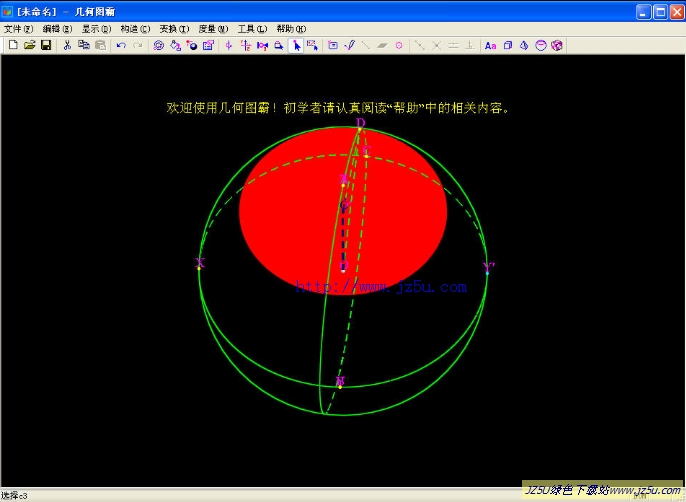Select the paint bucket fill icon
This screenshot has height=502, width=686.
(175, 45)
